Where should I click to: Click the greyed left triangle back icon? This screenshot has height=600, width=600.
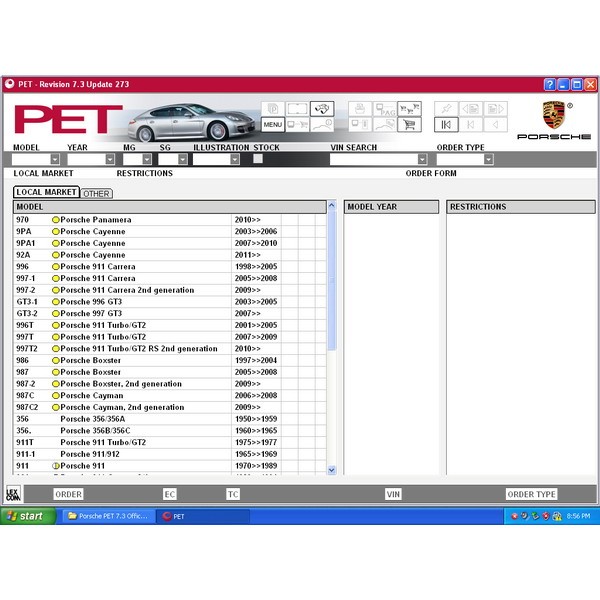pyautogui.click(x=496, y=124)
